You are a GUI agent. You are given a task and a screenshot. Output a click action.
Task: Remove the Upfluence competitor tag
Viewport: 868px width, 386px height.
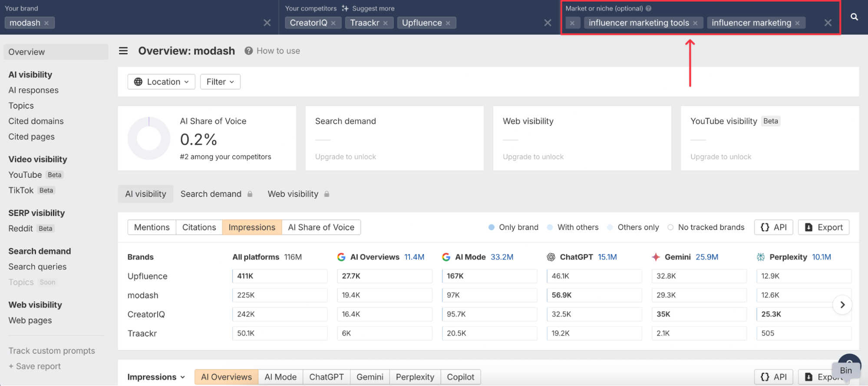click(448, 23)
